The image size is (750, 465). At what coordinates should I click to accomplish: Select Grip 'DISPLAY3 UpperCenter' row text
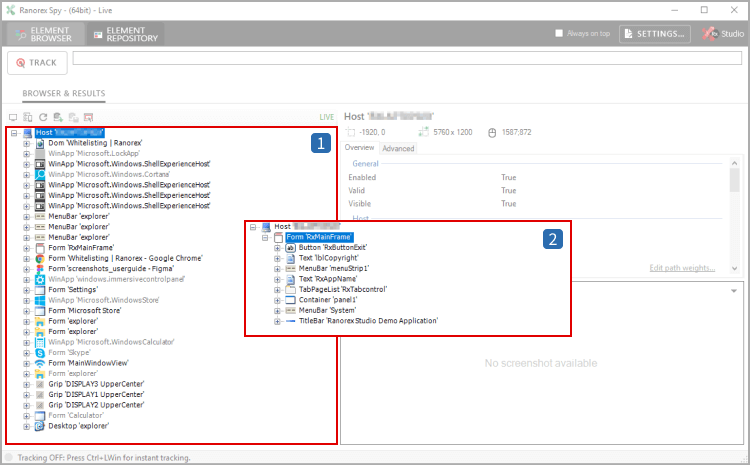(96, 384)
